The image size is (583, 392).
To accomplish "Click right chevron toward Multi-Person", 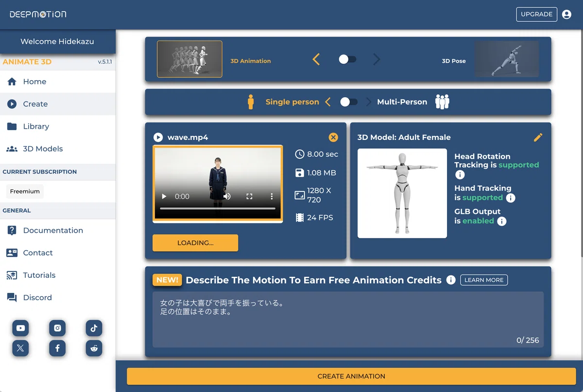I will pyautogui.click(x=368, y=102).
